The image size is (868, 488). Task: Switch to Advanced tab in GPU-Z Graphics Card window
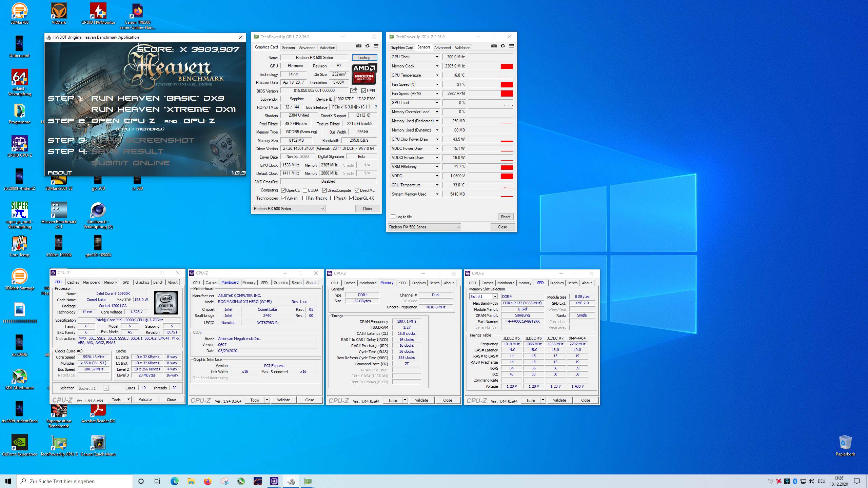[307, 48]
